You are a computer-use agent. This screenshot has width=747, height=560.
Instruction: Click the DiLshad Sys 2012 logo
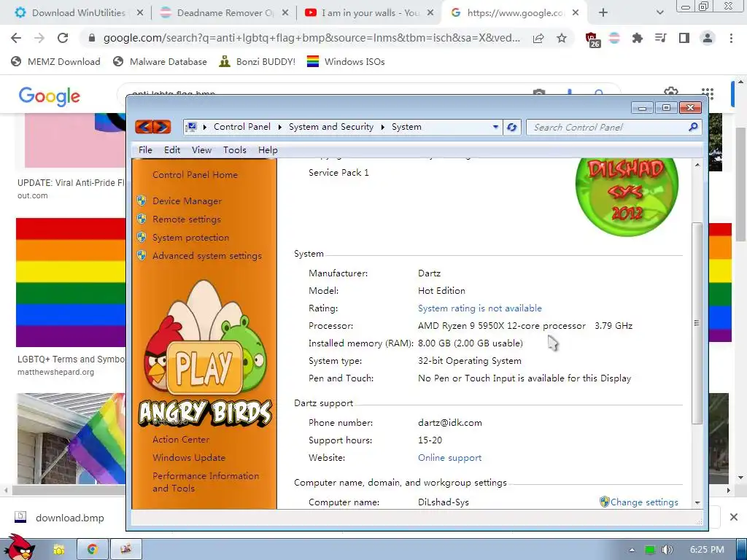click(x=627, y=197)
